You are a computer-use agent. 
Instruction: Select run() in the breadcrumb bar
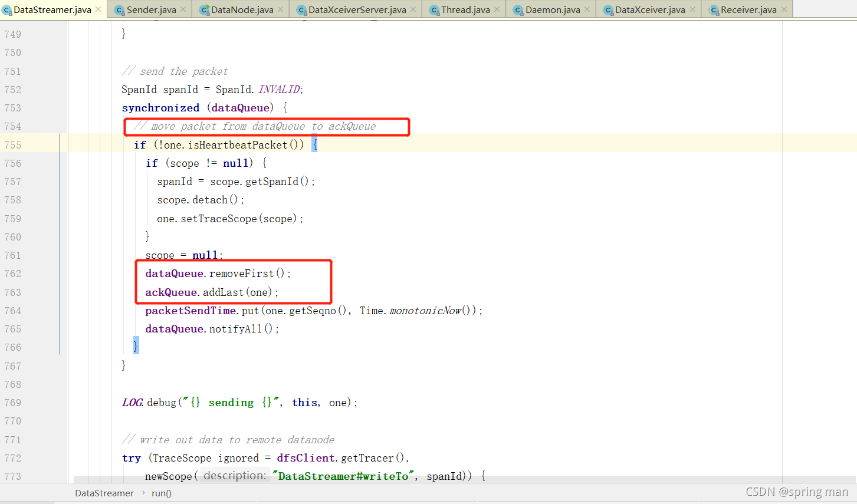click(162, 493)
